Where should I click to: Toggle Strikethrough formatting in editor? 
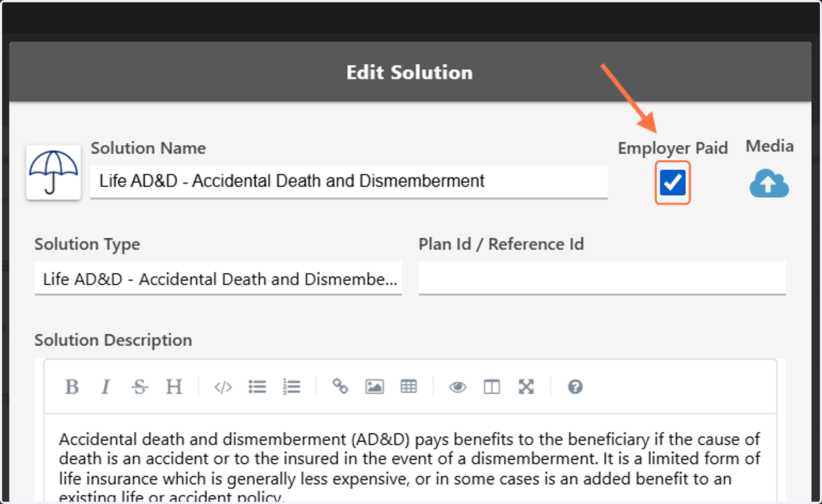point(140,387)
